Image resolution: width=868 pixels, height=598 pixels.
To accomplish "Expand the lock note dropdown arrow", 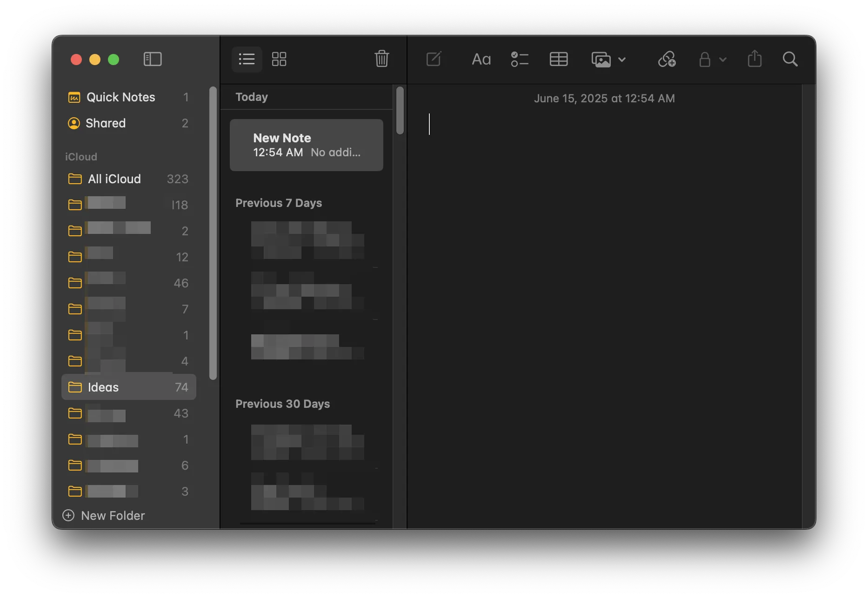I will tap(722, 60).
